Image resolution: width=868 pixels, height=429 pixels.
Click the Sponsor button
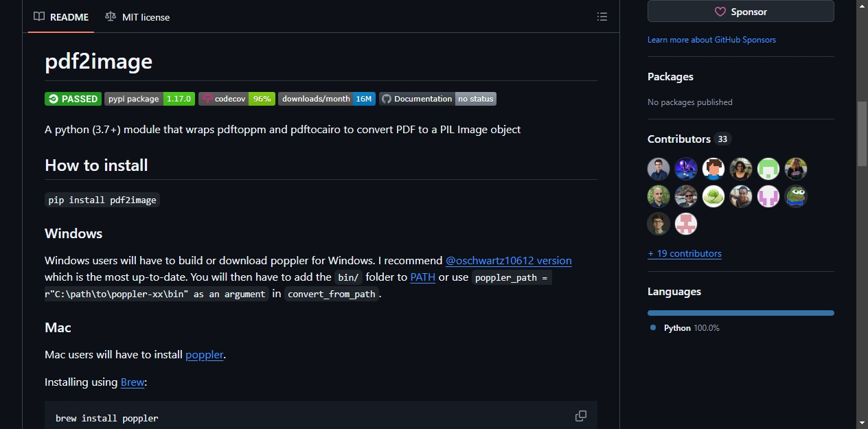click(x=741, y=12)
